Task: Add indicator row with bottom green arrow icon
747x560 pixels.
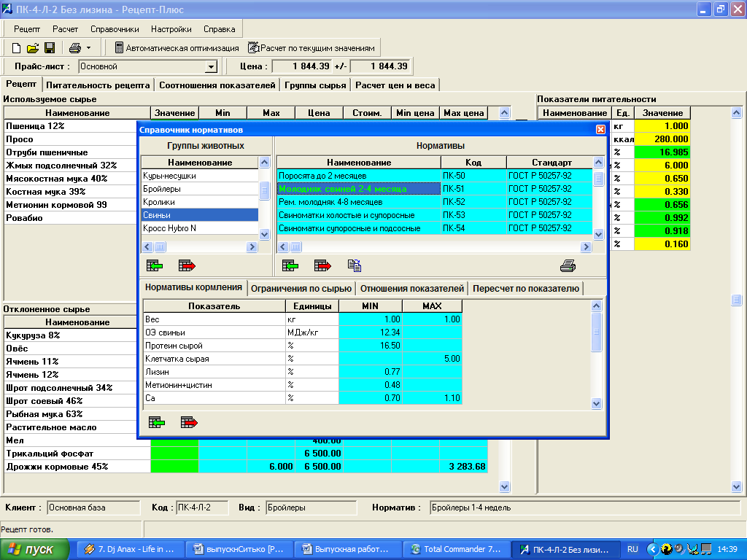Action: click(x=156, y=422)
